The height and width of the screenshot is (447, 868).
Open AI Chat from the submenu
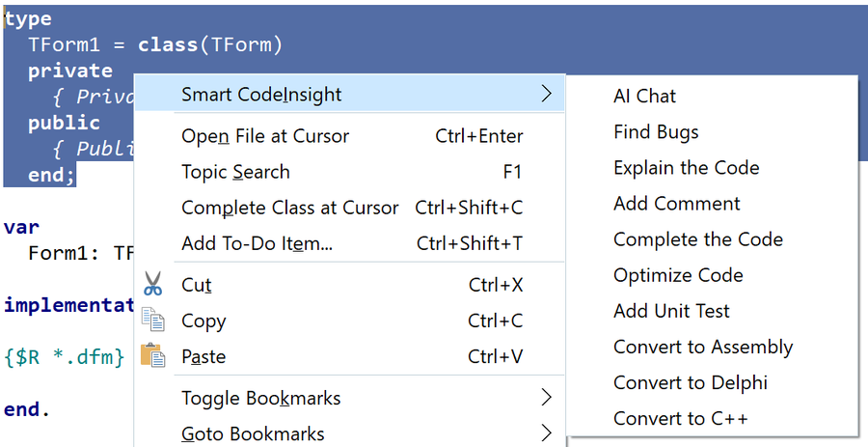point(644,96)
